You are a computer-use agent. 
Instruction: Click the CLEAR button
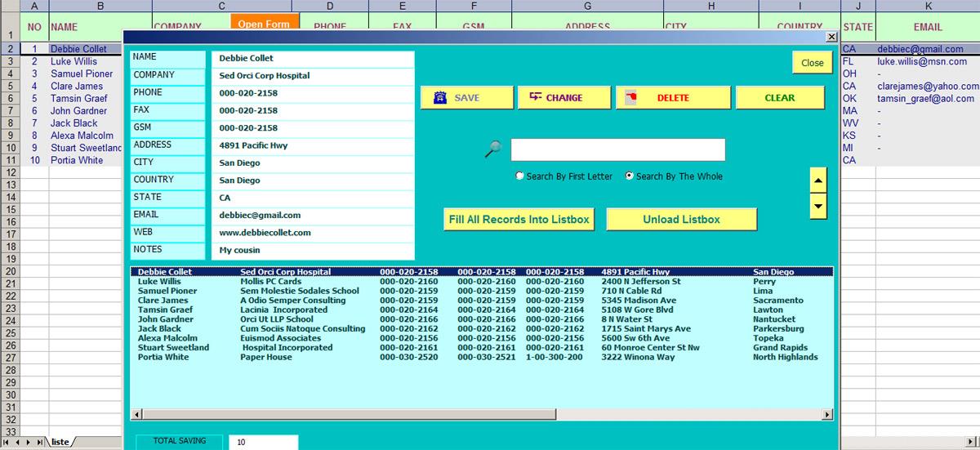tap(778, 98)
